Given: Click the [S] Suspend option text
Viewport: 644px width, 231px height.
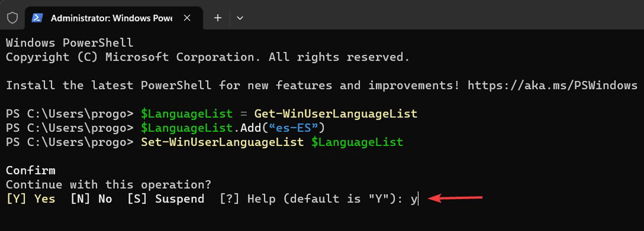Looking at the screenshot, I should tap(166, 199).
